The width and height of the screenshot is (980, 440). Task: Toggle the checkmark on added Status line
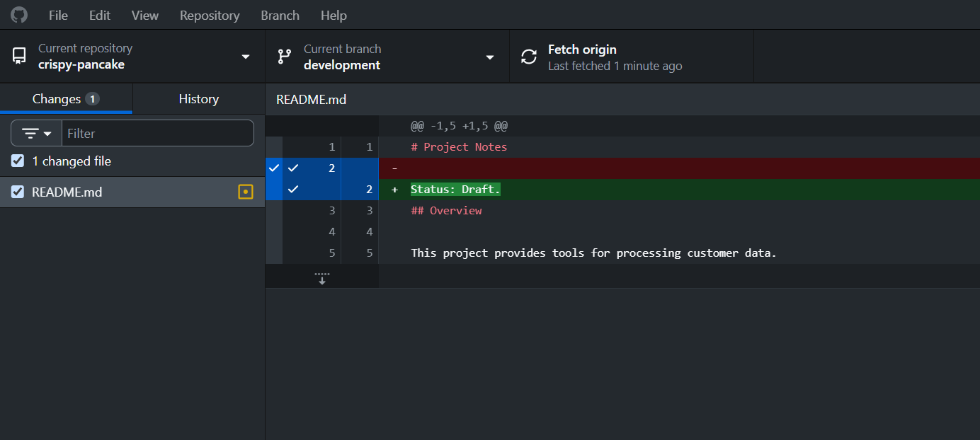(293, 190)
